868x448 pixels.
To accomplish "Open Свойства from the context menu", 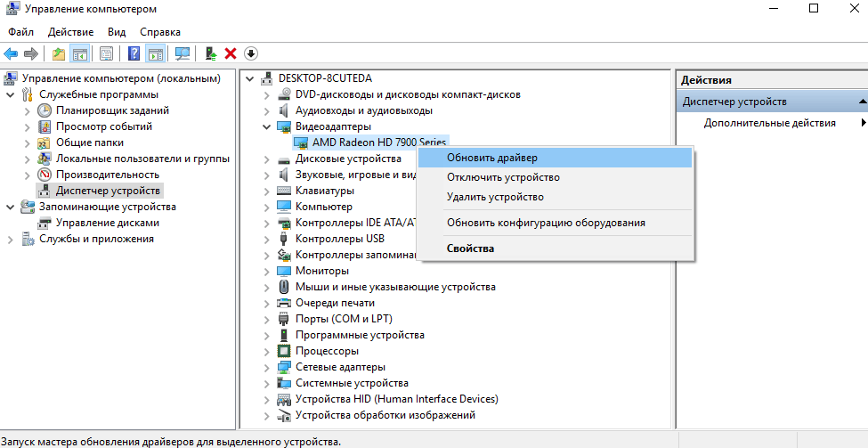I will click(555, 248).
